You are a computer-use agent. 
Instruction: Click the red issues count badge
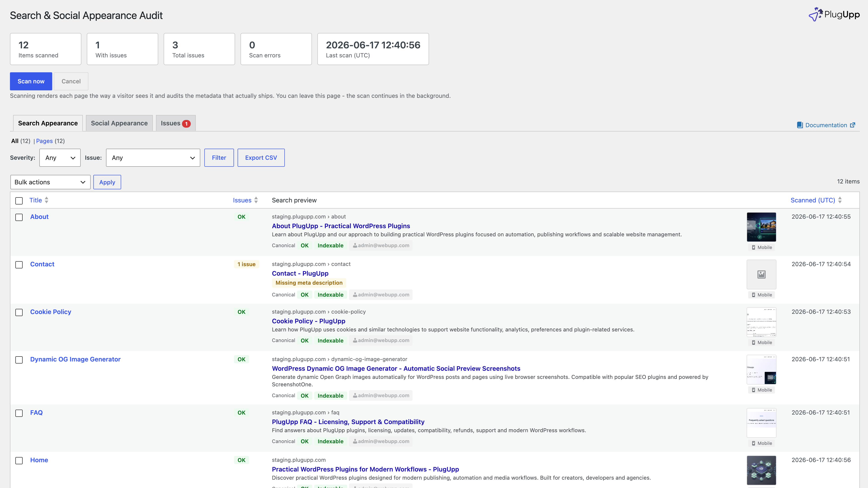point(186,124)
